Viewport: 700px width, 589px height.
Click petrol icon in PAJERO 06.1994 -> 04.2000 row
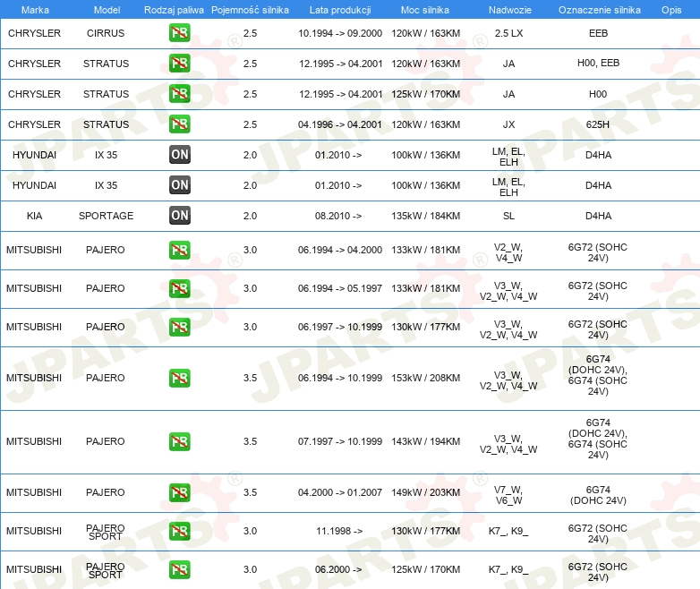179,250
